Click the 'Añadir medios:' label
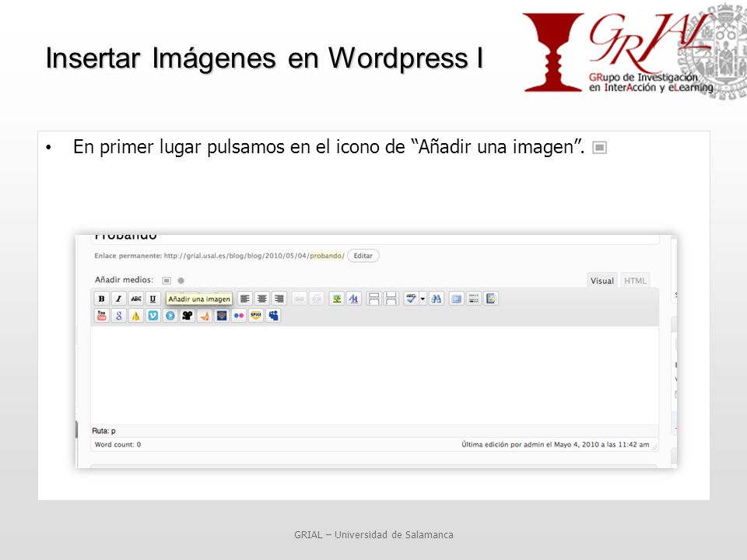 [124, 280]
